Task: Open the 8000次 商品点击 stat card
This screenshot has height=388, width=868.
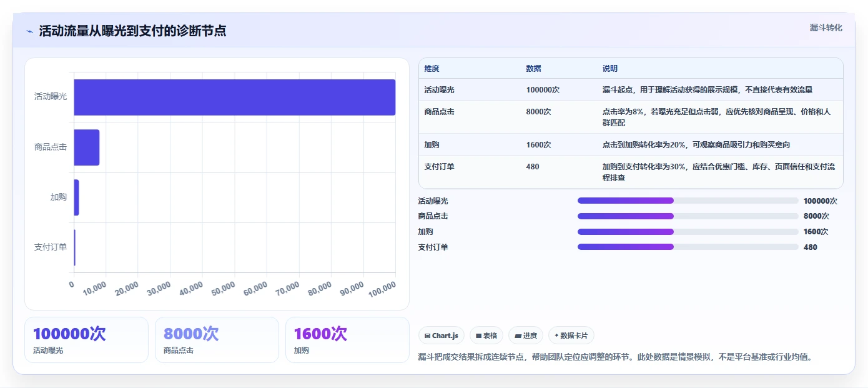Action: [217, 340]
